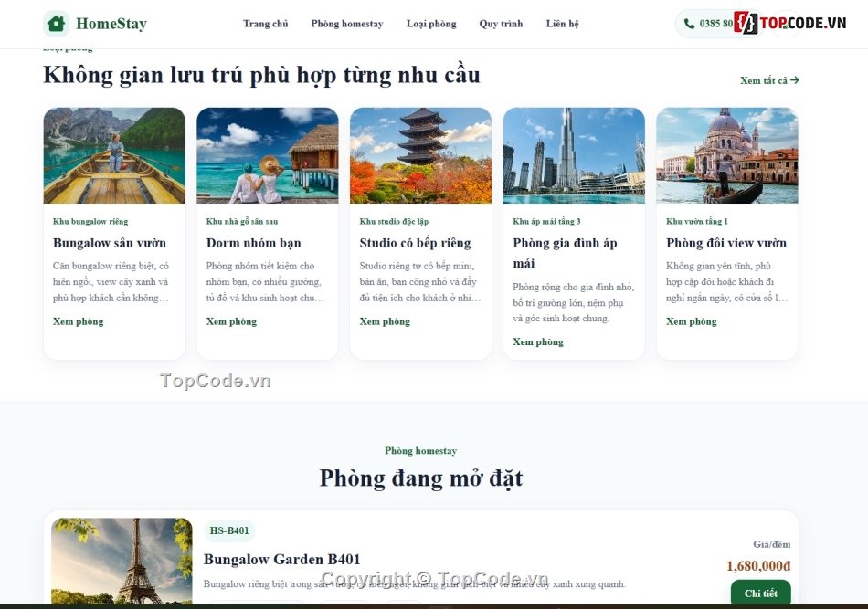Click the Studio có bếp riêng pagoda photo

(420, 155)
